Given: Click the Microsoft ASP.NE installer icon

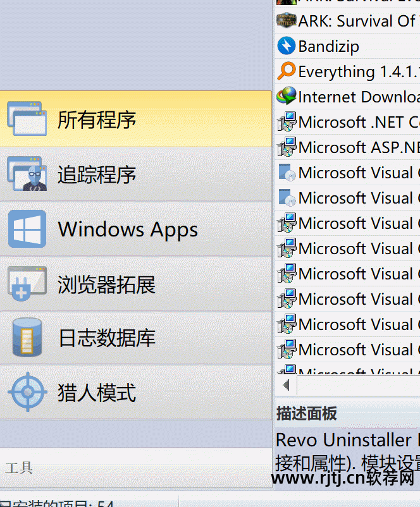Looking at the screenshot, I should [x=287, y=147].
